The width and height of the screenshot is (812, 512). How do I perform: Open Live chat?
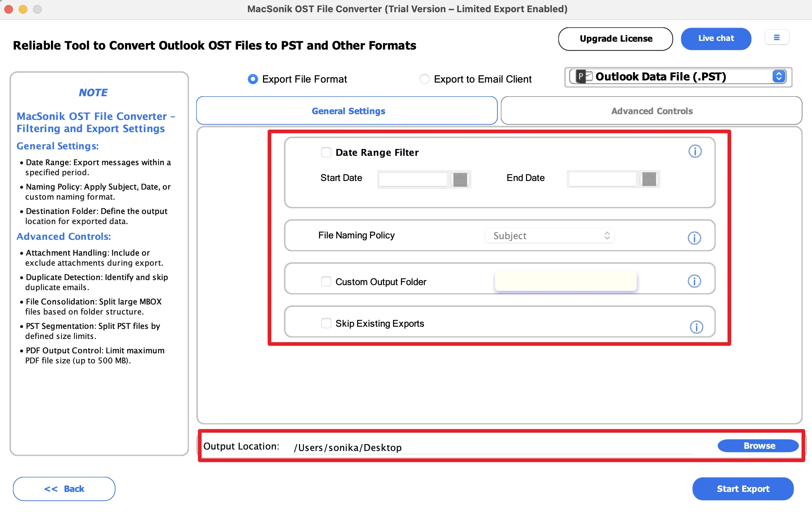716,38
